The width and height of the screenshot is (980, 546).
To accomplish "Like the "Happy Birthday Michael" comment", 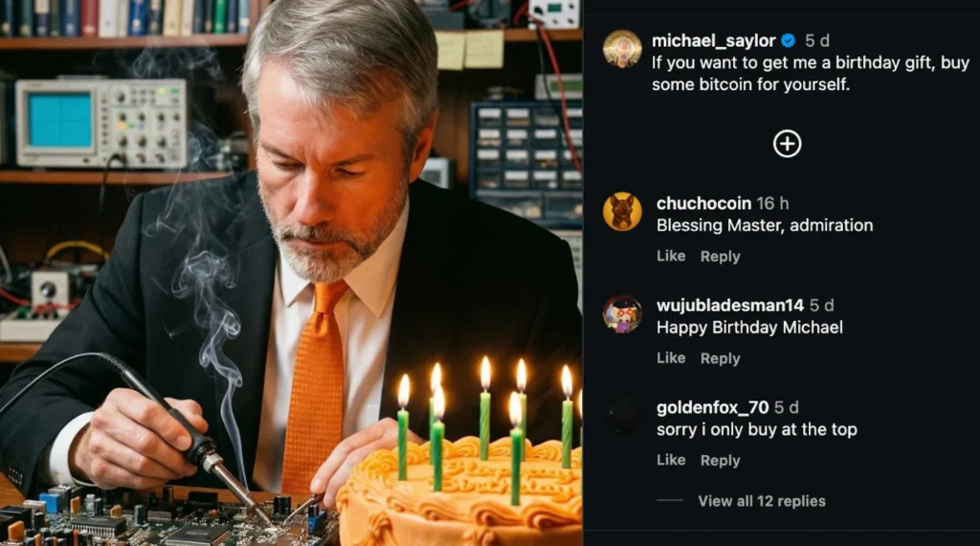I will coord(671,358).
